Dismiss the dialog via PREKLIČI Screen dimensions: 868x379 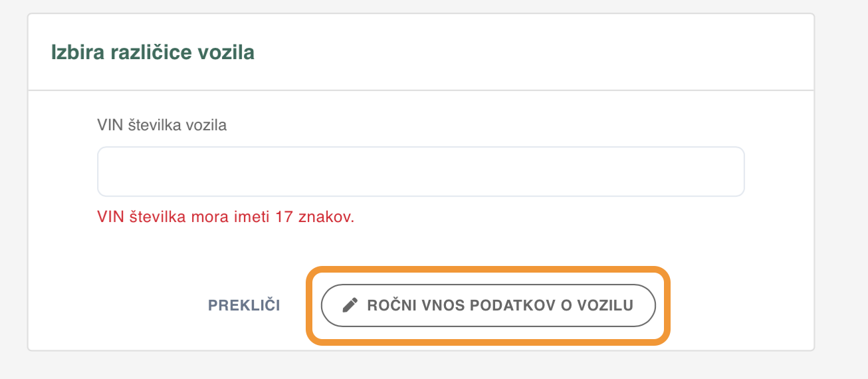244,305
